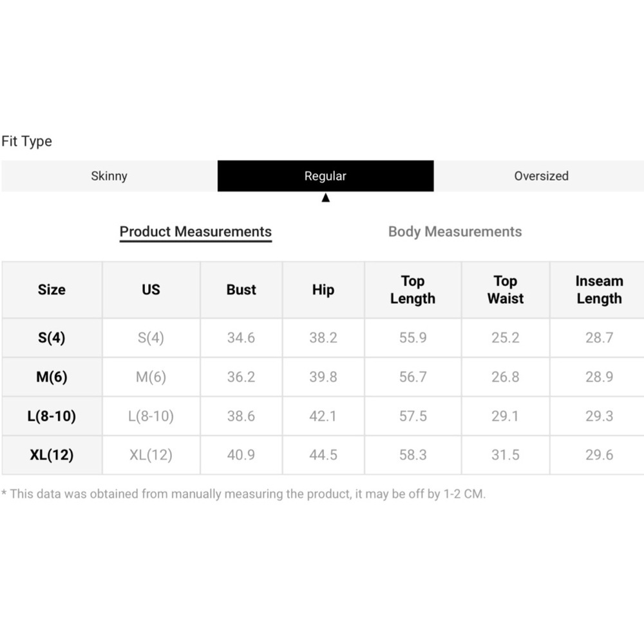The image size is (644, 644).
Task: Click the Top Waist column header
Action: [505, 290]
